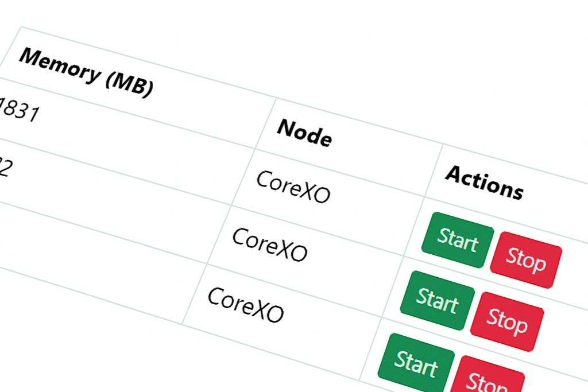This screenshot has width=588, height=392.
Task: Select CoreXO in the first table row
Action: tap(293, 188)
